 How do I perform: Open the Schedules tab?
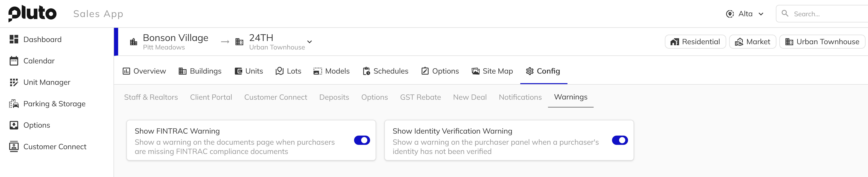[x=386, y=71]
